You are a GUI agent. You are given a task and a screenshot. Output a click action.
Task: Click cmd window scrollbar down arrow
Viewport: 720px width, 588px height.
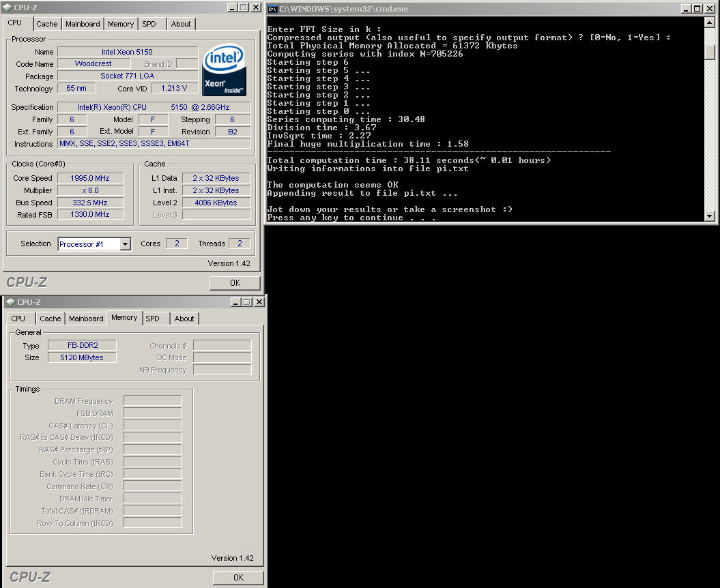pyautogui.click(x=710, y=216)
